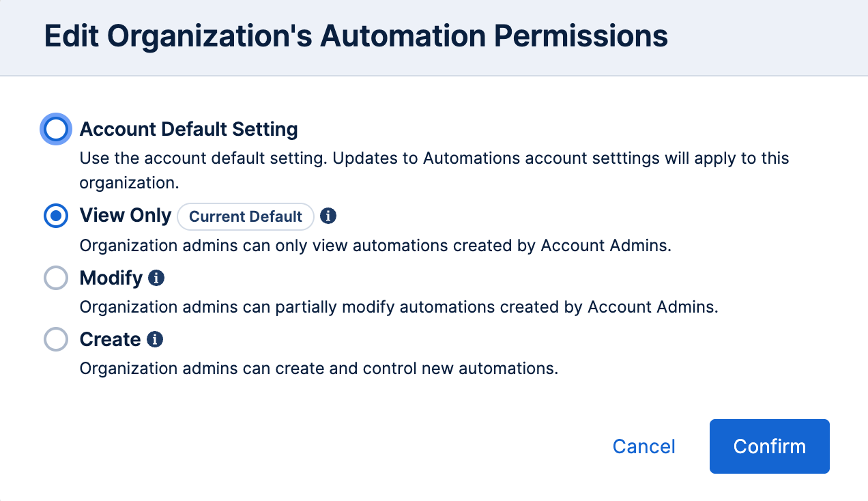Image resolution: width=868 pixels, height=501 pixels.
Task: Click the View Only heading label
Action: click(126, 216)
